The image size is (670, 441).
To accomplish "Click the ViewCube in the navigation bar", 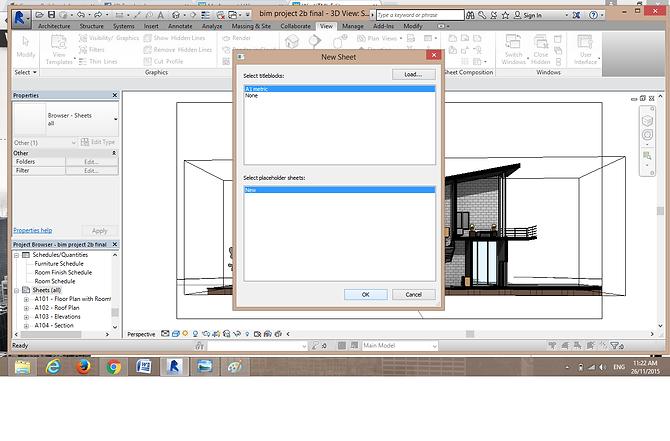I will pos(647,121).
